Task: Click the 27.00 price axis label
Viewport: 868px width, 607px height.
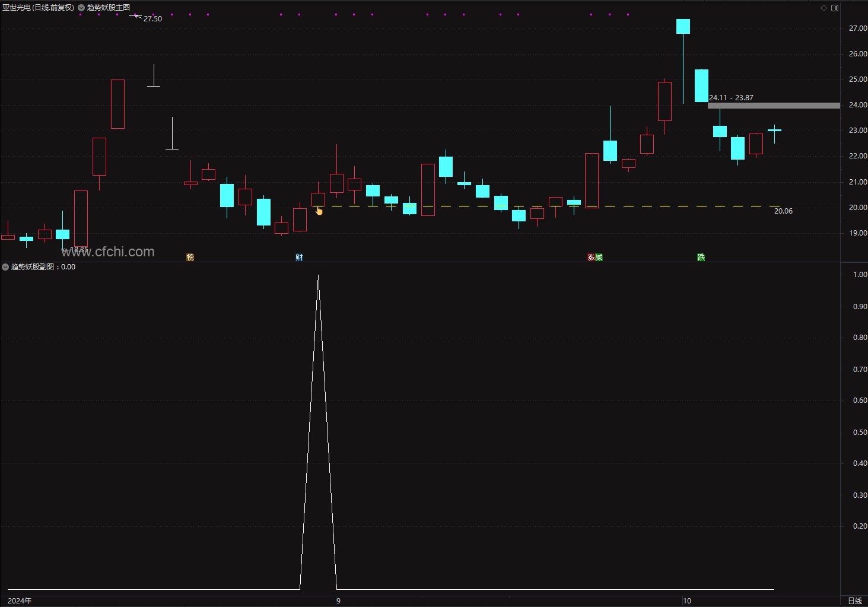Action: (858, 28)
